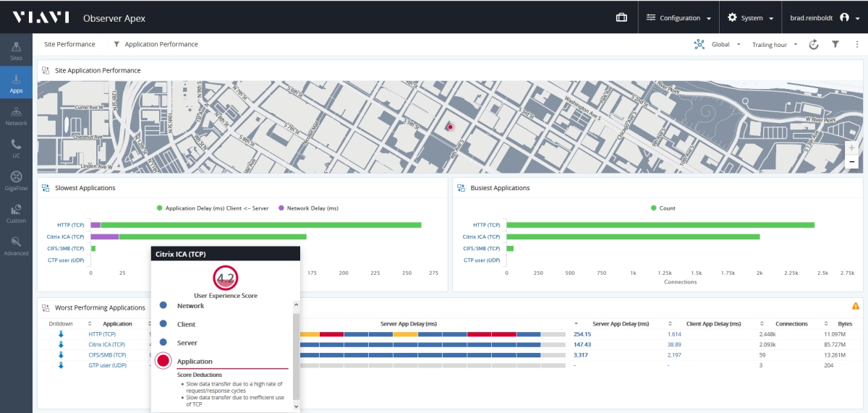
Task: Click Citrix ICA (TCP) label in Busiest Applications chart
Action: click(x=481, y=237)
